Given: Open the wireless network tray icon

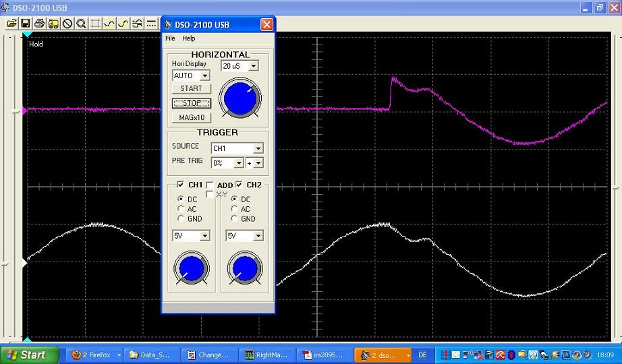Looking at the screenshot, I should pos(468,355).
